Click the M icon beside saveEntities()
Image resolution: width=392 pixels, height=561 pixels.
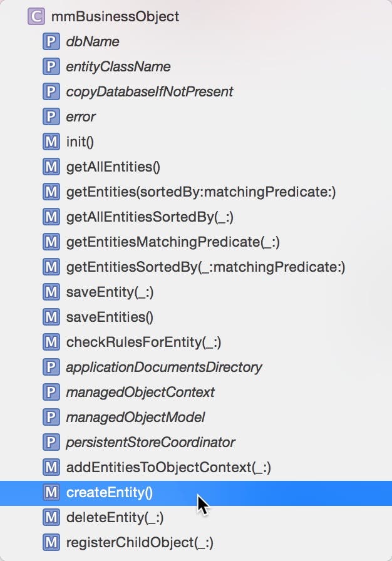click(51, 317)
